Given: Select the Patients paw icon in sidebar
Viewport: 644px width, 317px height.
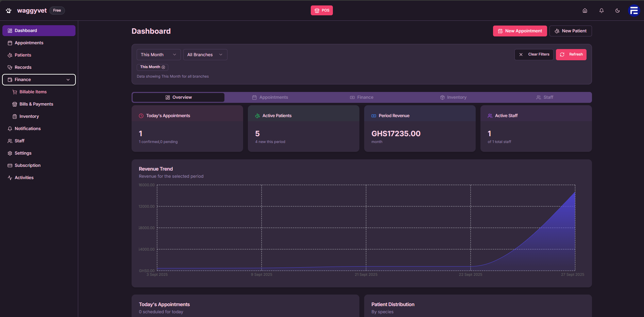Looking at the screenshot, I should click(10, 55).
